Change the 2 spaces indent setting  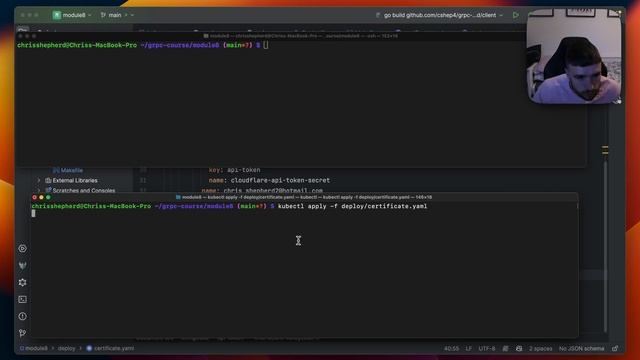(540, 349)
